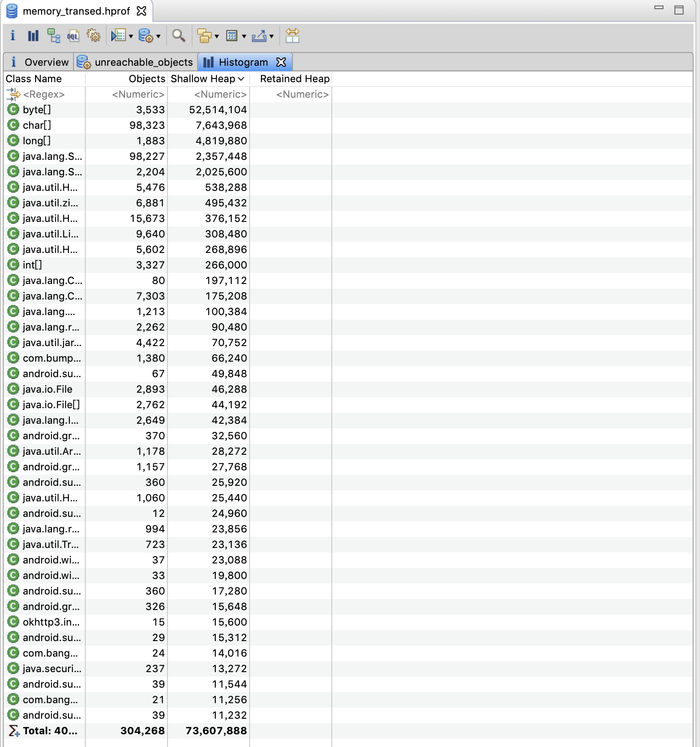The width and height of the screenshot is (700, 747).
Task: Select the char[] class row
Action: [x=348, y=125]
